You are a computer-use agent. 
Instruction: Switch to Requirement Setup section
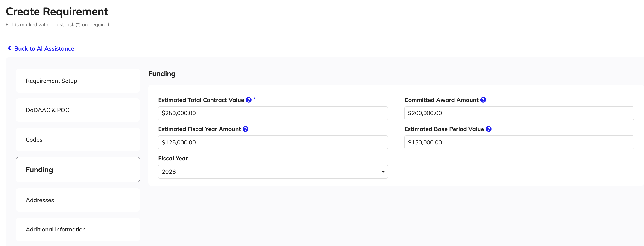point(78,81)
